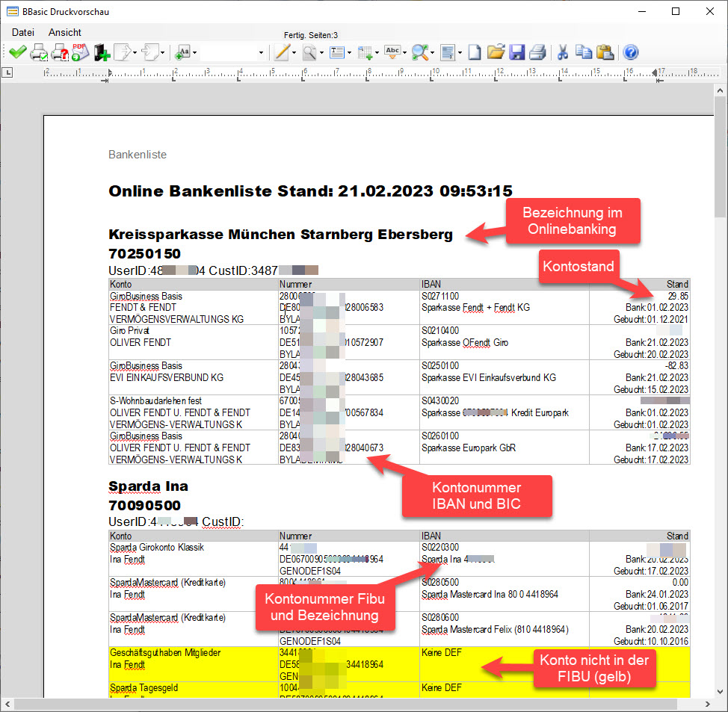The image size is (728, 712).
Task: Click the heading 'Online Bankenliste Stand'
Action: [x=310, y=191]
